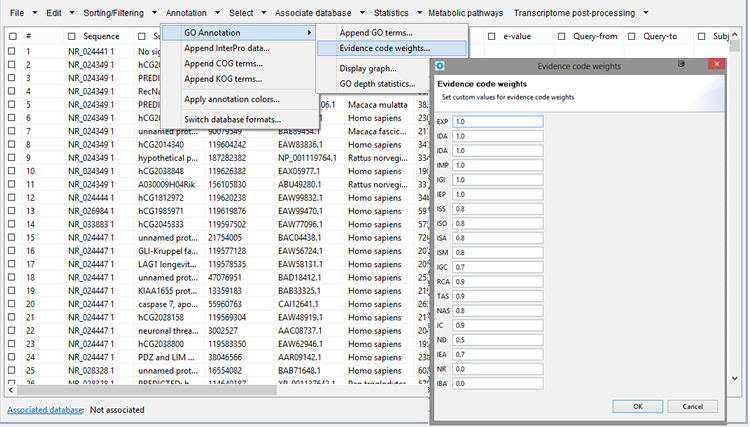The height and width of the screenshot is (427, 750).
Task: Click the EXP weight input field
Action: (x=497, y=122)
